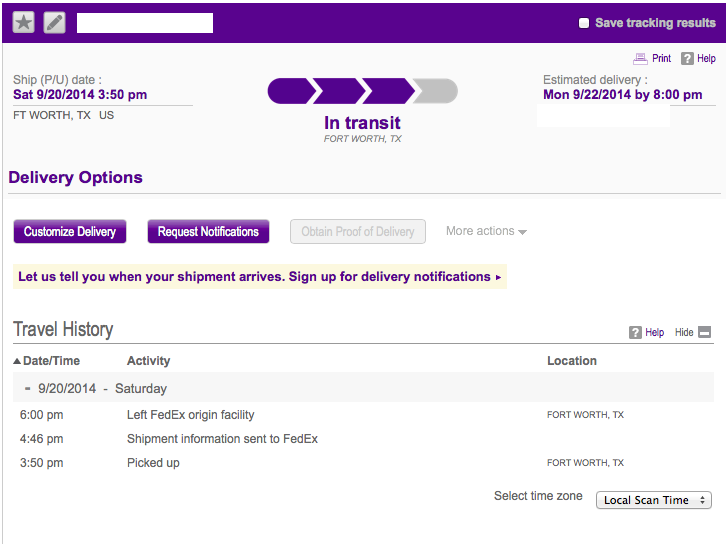Click the top question mark Help icon
This screenshot has width=726, height=544.
pyautogui.click(x=687, y=58)
